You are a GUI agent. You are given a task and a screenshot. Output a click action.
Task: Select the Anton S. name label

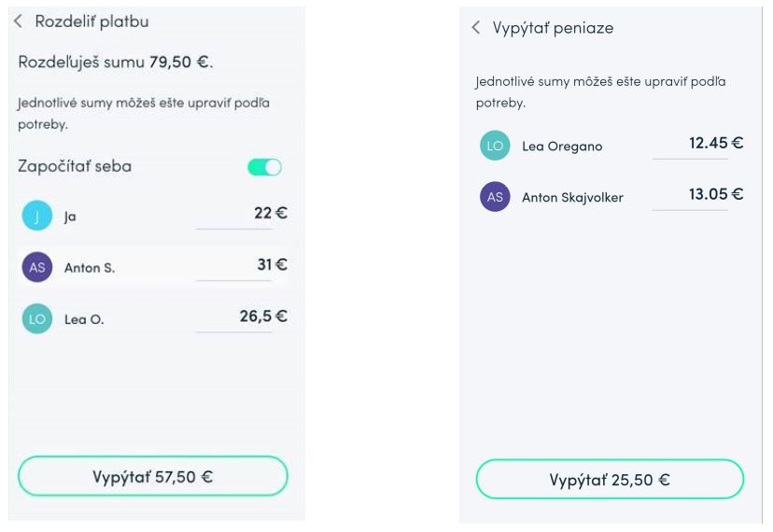pos(90,269)
